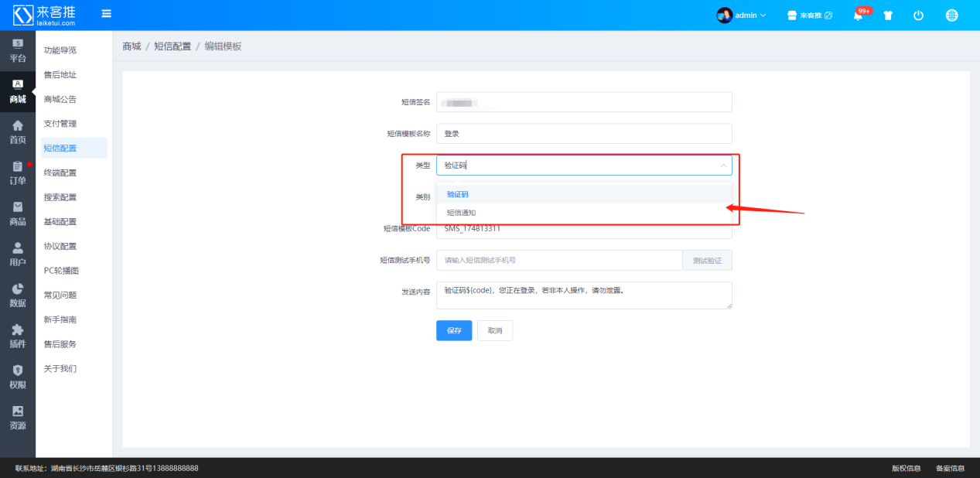Choose 短信通知 option in dropdown list
The height and width of the screenshot is (478, 980).
pos(584,212)
